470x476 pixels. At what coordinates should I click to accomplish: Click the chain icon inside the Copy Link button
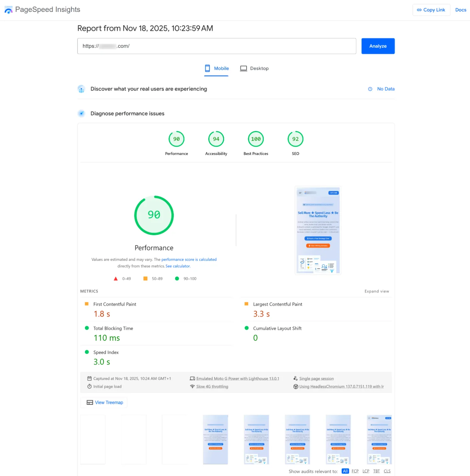tap(419, 10)
